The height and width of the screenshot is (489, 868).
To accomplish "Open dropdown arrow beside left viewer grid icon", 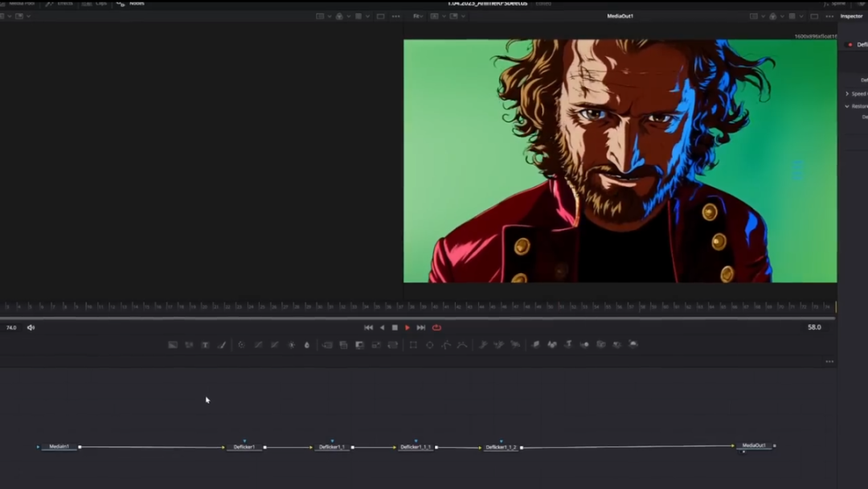I will 367,16.
